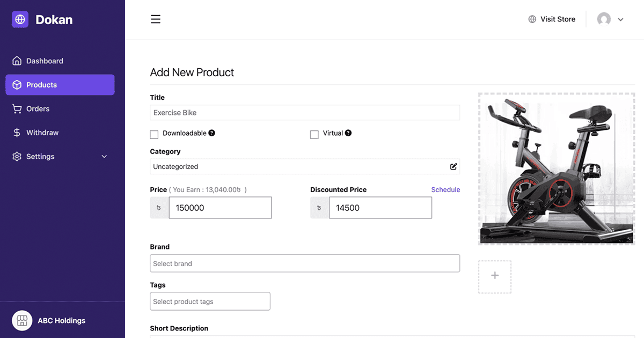Screen dimensions: 644x338
Task: Click the globe icon beside Visit Store
Action: pyautogui.click(x=532, y=19)
